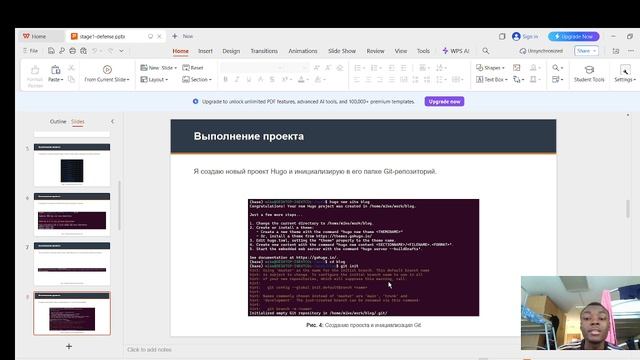Open the Student Tools icon
Image resolution: width=640 pixels, height=360 pixels.
pyautogui.click(x=589, y=70)
